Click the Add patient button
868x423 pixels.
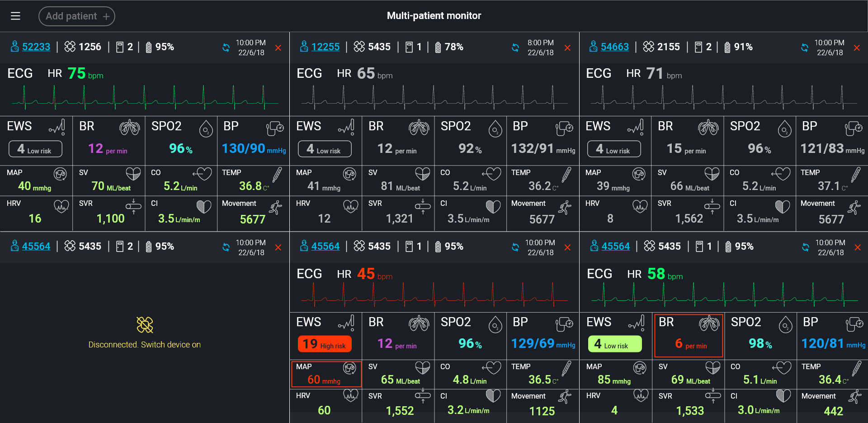tap(76, 16)
